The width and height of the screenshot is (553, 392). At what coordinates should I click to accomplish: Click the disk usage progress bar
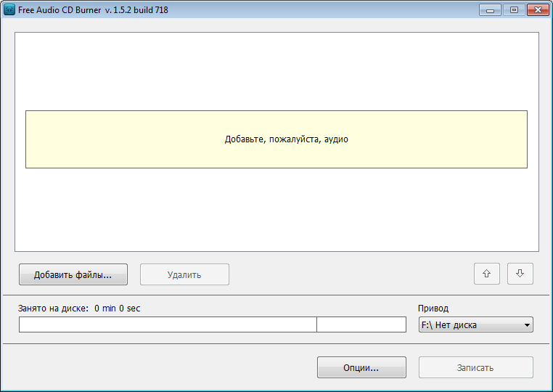[x=213, y=324]
